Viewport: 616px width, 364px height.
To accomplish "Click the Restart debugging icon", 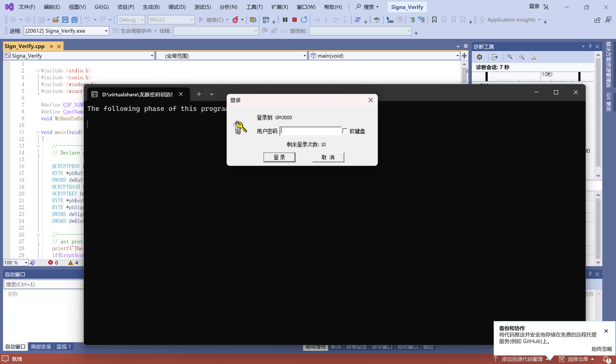I will [304, 20].
